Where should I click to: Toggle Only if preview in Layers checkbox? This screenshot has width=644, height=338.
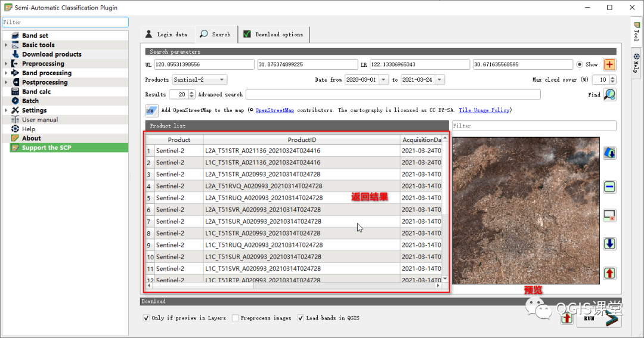point(146,318)
